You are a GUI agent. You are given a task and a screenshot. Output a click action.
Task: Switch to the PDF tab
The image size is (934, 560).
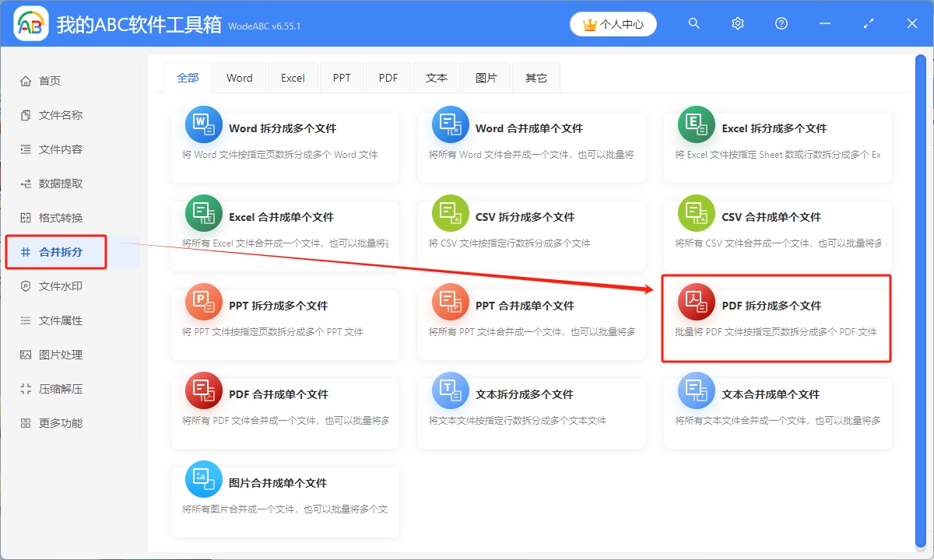388,78
